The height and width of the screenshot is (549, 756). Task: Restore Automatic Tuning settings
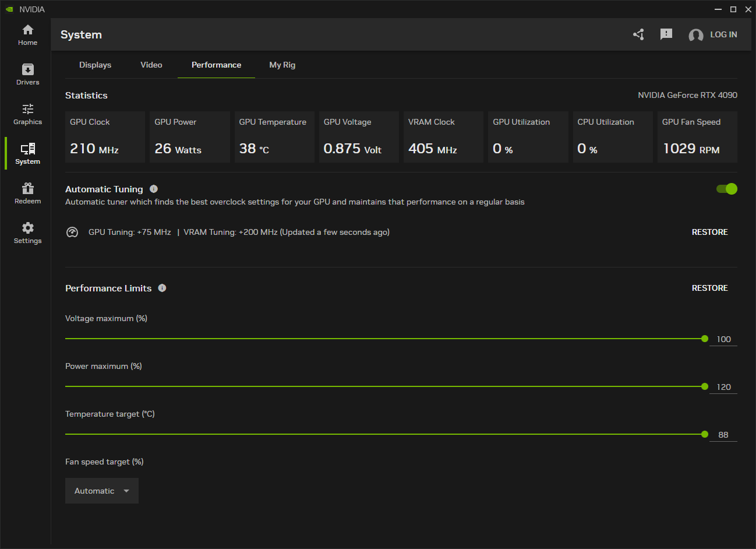710,232
